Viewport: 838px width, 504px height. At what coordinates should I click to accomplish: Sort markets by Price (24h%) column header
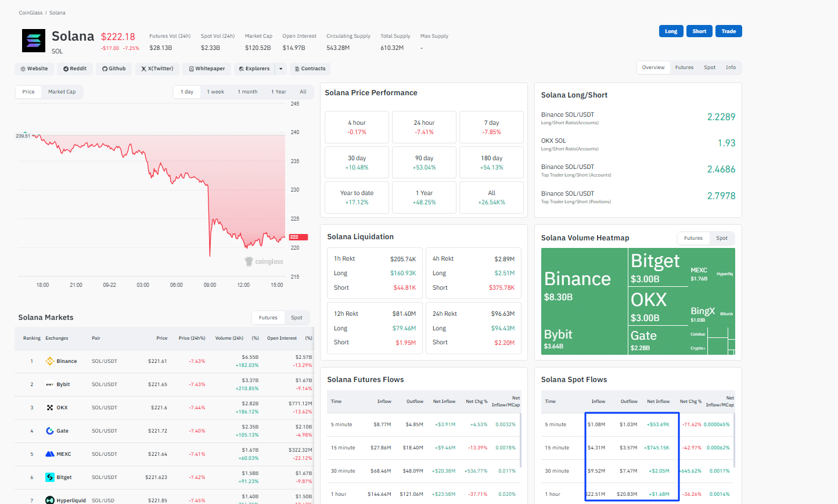point(192,338)
